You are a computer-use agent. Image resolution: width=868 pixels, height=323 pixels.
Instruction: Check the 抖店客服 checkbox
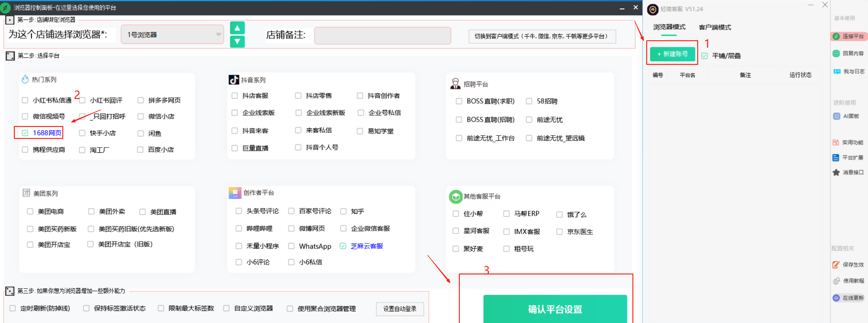tap(235, 96)
